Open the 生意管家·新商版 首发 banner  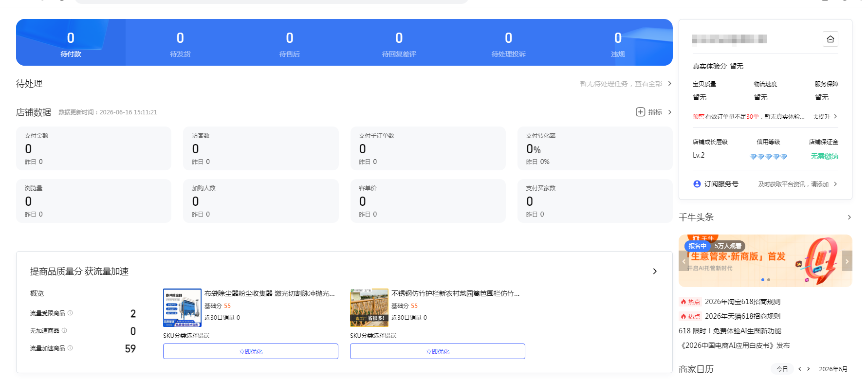click(x=765, y=261)
